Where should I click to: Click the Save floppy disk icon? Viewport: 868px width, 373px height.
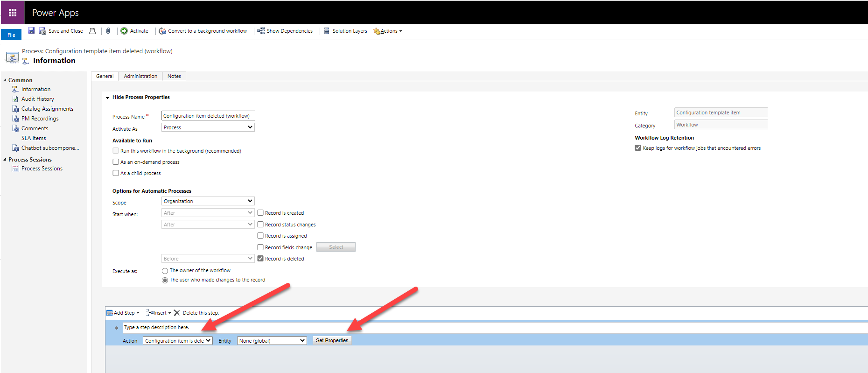pyautogui.click(x=31, y=31)
